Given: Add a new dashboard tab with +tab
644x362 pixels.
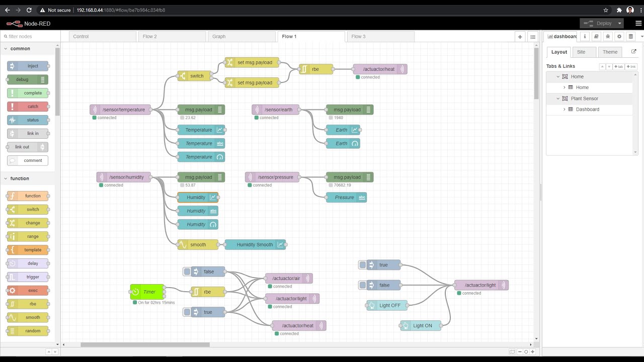Looking at the screenshot, I should [x=619, y=66].
